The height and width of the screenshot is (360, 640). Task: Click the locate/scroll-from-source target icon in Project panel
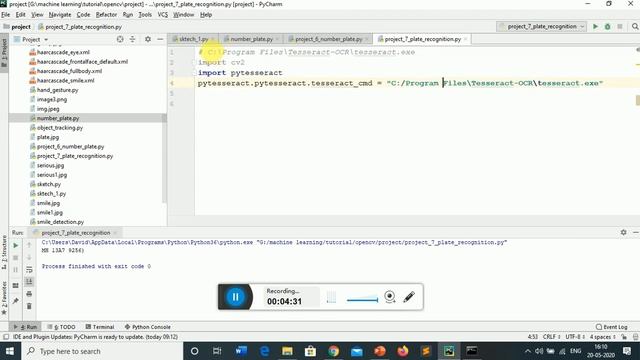pos(120,39)
